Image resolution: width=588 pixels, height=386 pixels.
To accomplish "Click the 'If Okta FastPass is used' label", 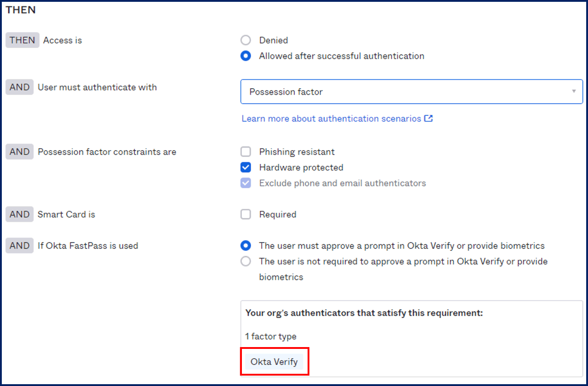I will (x=88, y=246).
